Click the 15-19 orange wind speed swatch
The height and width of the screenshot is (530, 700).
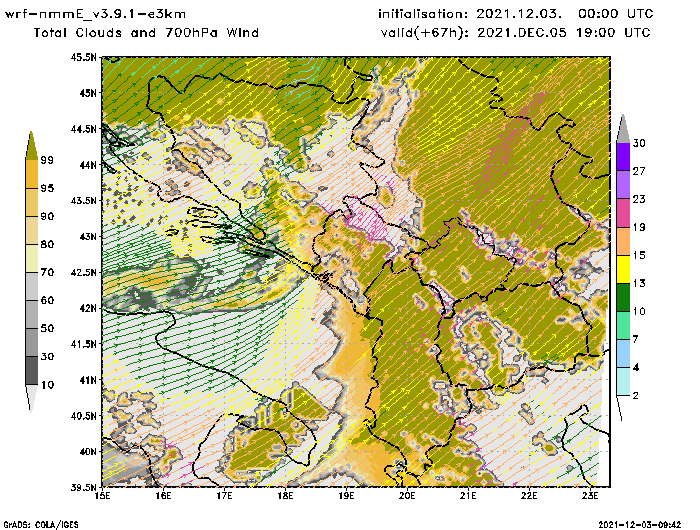click(623, 241)
